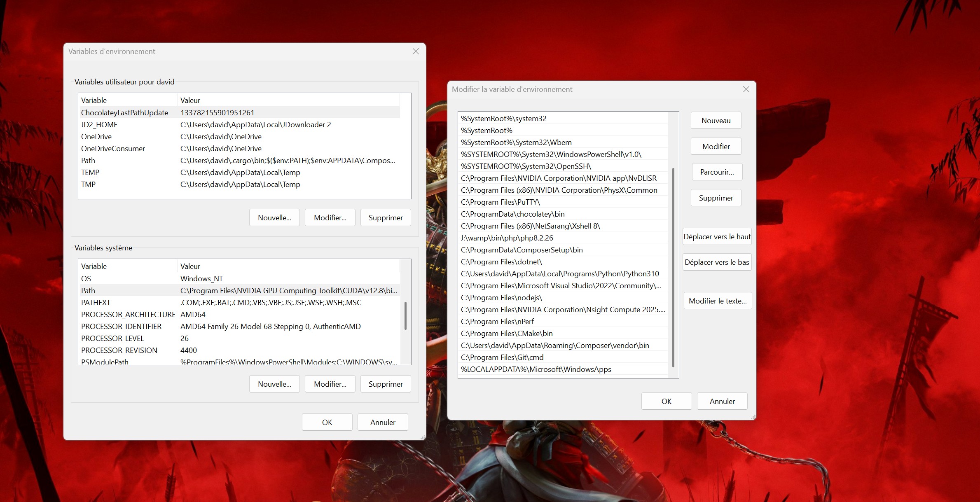The height and width of the screenshot is (502, 980).
Task: Move entry up with Déplacer vers le haut
Action: pyautogui.click(x=717, y=237)
